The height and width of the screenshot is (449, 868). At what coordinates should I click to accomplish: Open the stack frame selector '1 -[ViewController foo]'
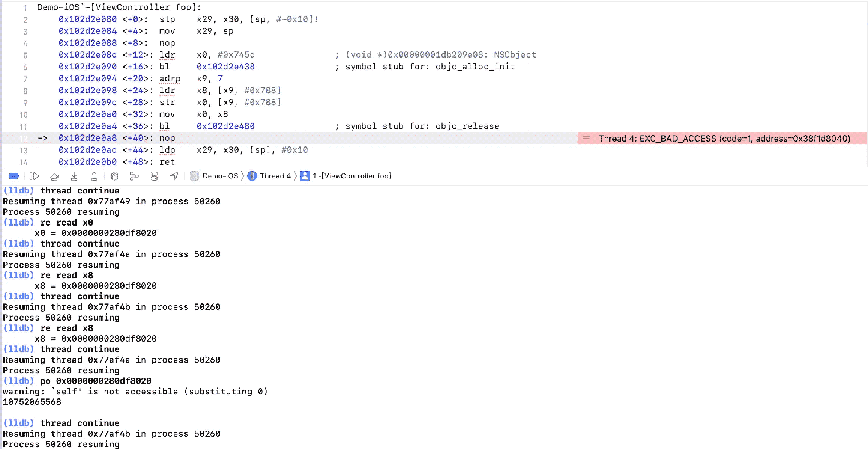coord(346,176)
